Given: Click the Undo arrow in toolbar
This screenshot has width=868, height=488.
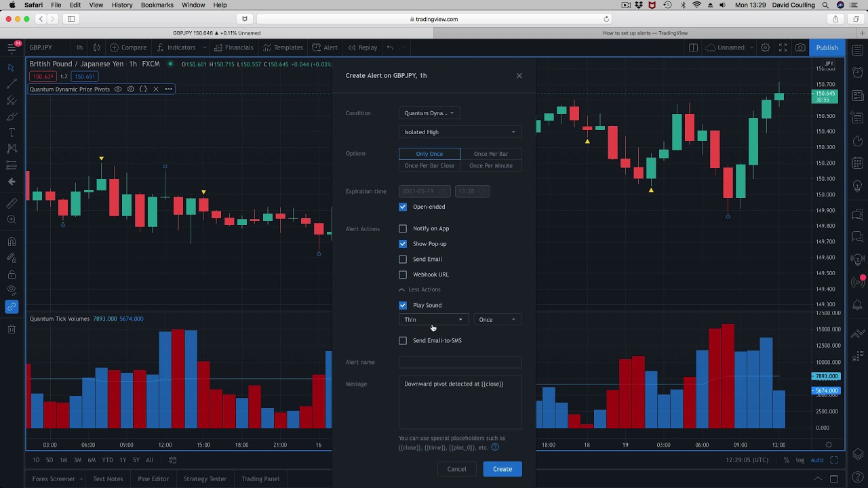Looking at the screenshot, I should pyautogui.click(x=390, y=47).
